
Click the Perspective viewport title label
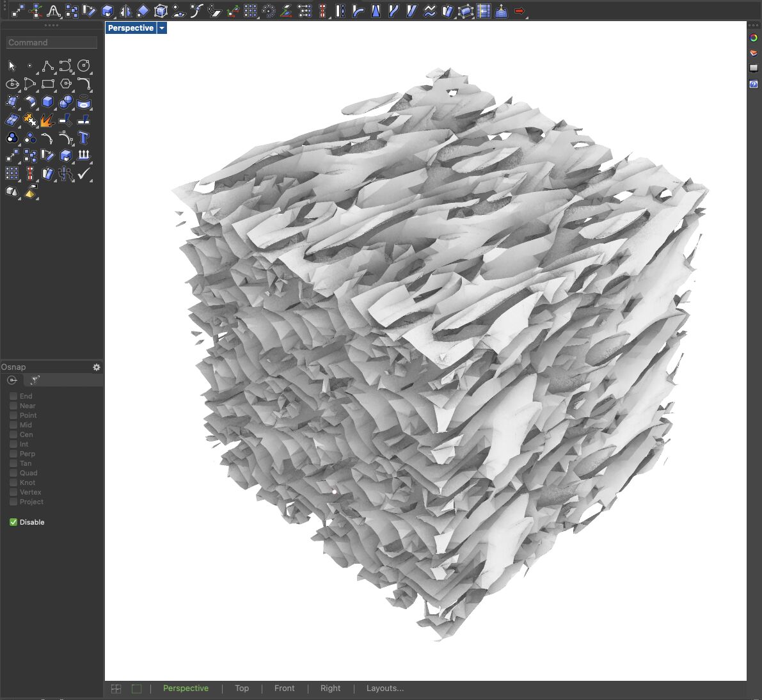click(131, 28)
